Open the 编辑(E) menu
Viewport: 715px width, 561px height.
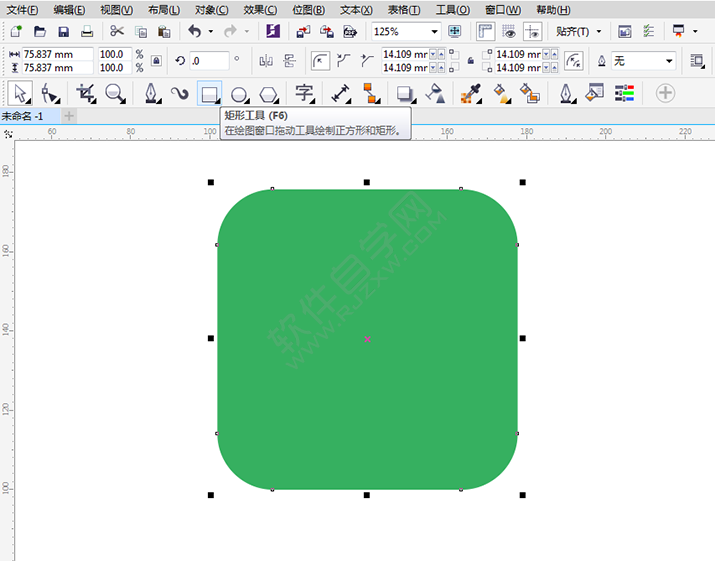[x=69, y=10]
